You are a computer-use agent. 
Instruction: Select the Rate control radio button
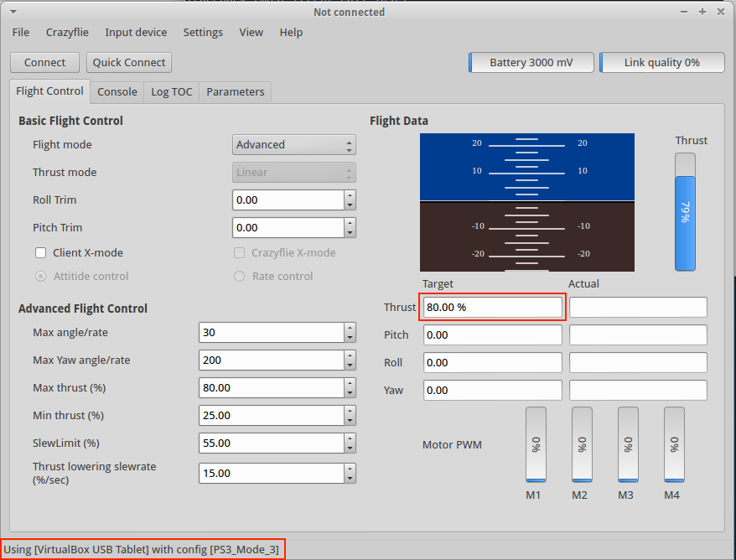tap(240, 277)
